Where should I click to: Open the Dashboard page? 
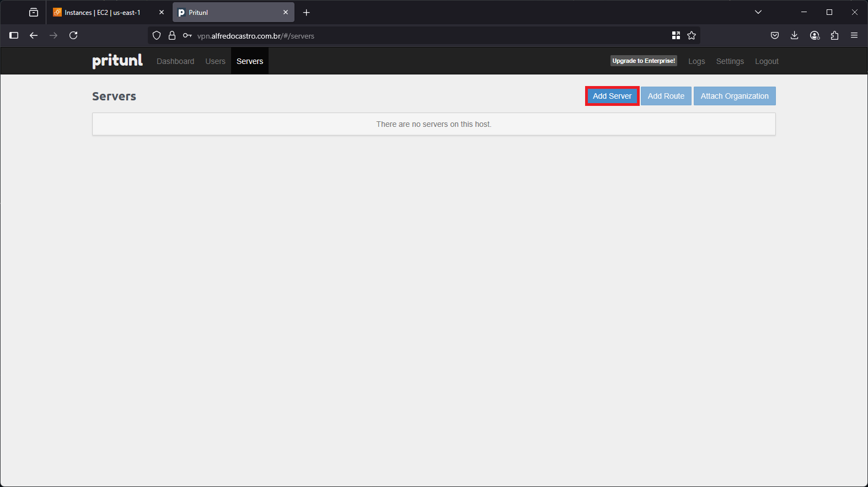[x=175, y=61]
